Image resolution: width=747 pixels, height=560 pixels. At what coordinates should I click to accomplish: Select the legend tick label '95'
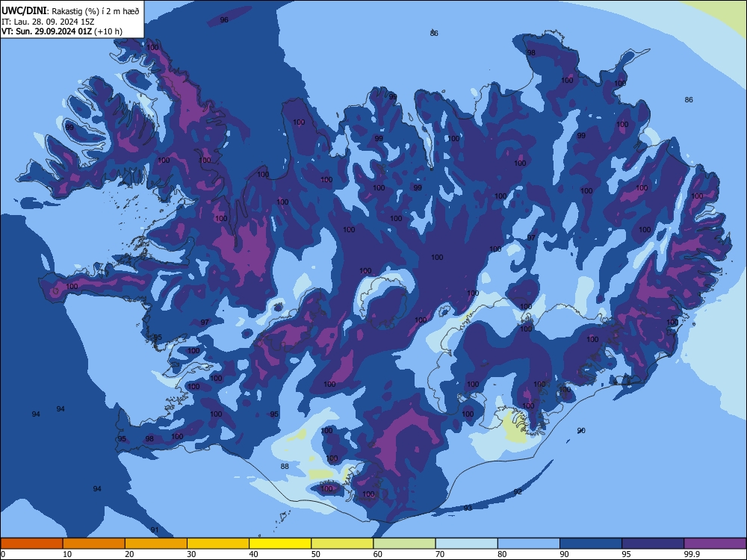coord(627,554)
